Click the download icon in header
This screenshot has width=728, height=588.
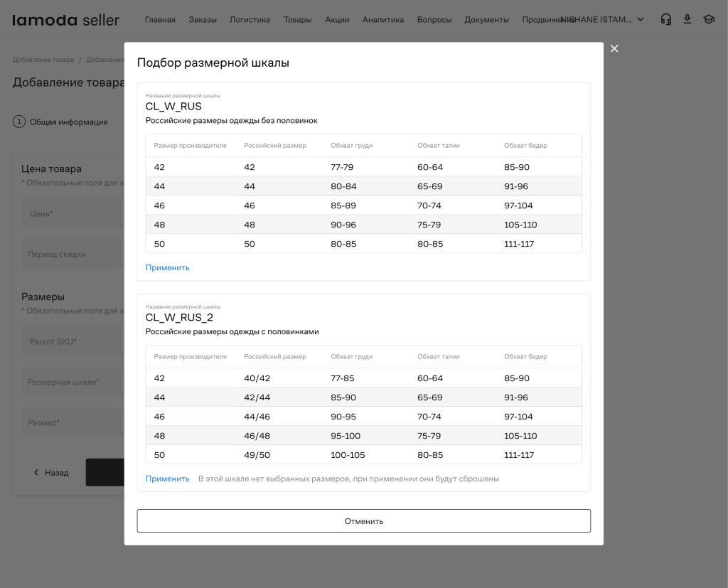click(x=687, y=19)
